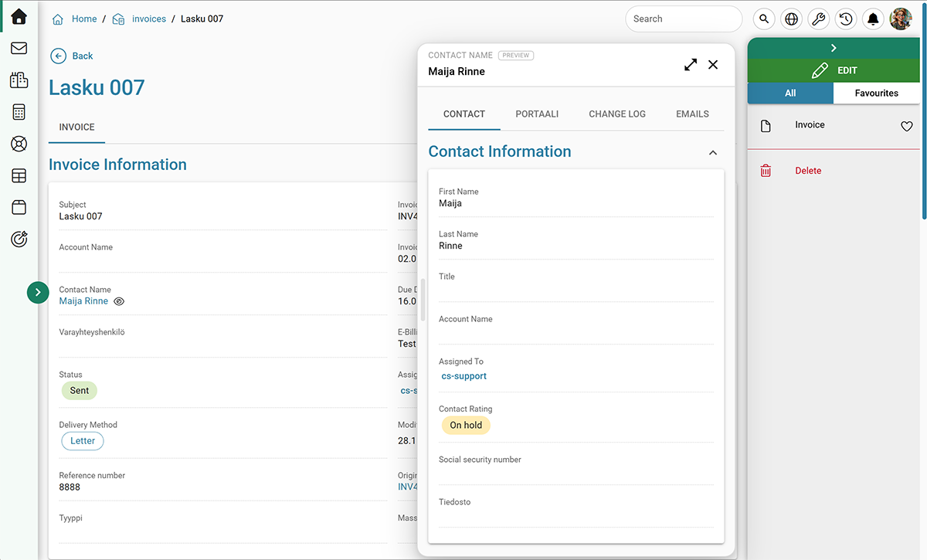Click the Invoice Information section heading

tap(117, 165)
